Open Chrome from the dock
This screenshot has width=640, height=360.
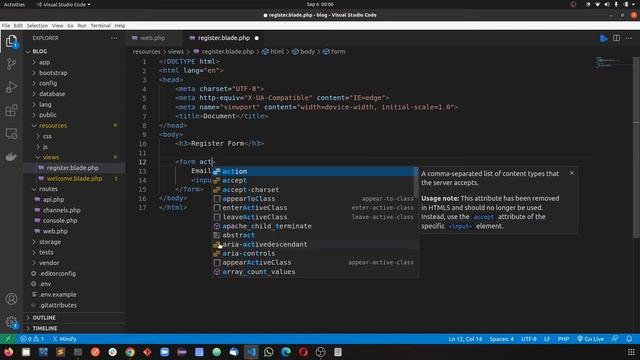pos(130,352)
